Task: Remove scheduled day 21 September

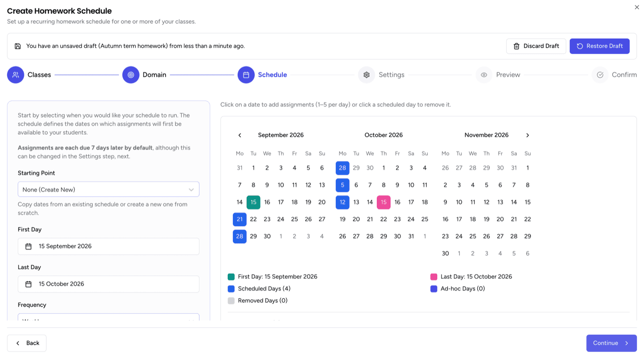Action: coord(240,219)
